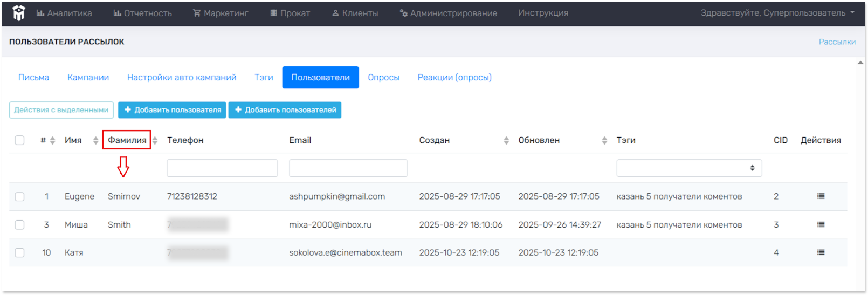
Task: Sort table by Создан column arrows
Action: 506,140
